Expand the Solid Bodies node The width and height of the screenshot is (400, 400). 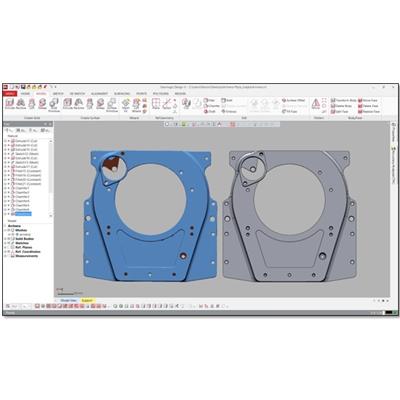(5, 239)
